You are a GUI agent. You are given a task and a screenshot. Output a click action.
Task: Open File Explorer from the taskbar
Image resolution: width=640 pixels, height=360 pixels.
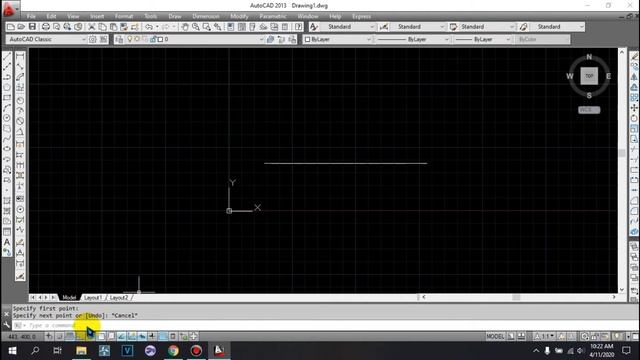[x=81, y=351]
